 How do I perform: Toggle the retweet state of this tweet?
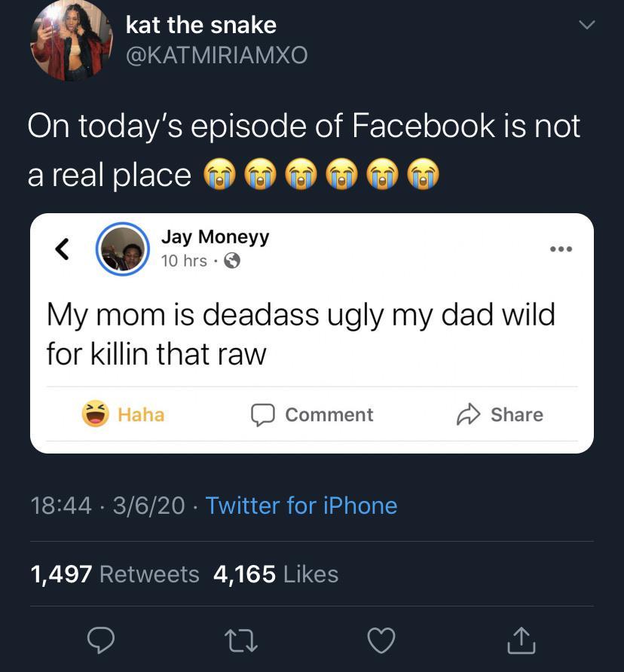click(x=241, y=641)
